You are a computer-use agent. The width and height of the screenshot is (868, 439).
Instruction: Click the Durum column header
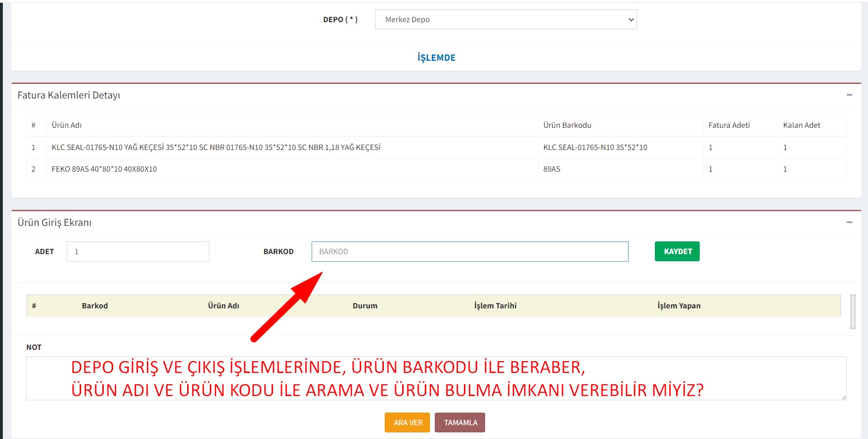coord(364,306)
